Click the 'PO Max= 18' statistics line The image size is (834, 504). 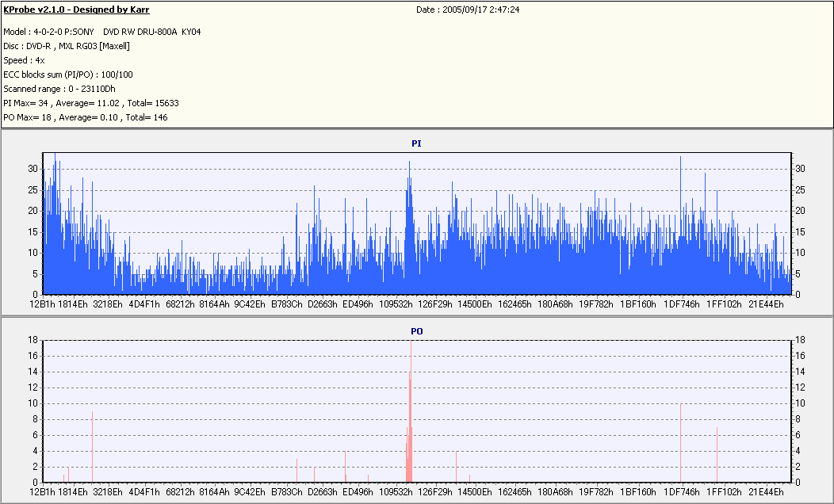click(86, 117)
